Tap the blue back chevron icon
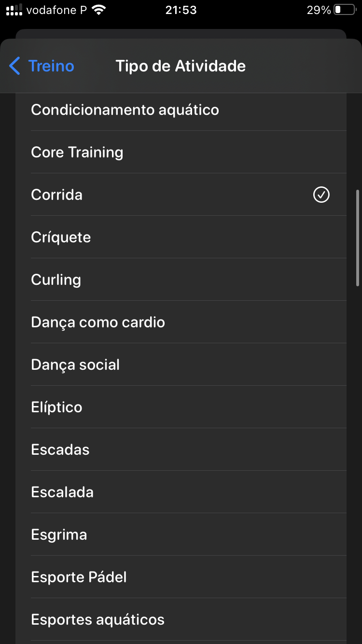This screenshot has height=644, width=362. pos(15,66)
